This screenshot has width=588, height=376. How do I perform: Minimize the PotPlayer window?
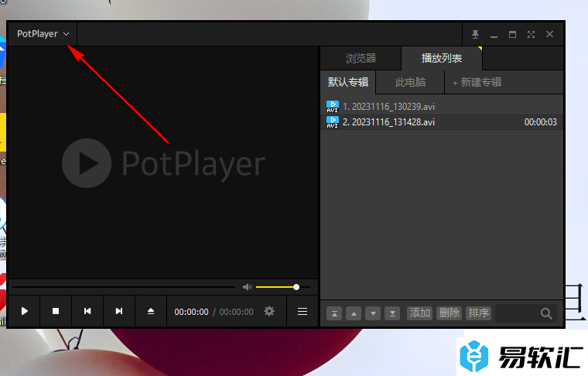tap(494, 35)
